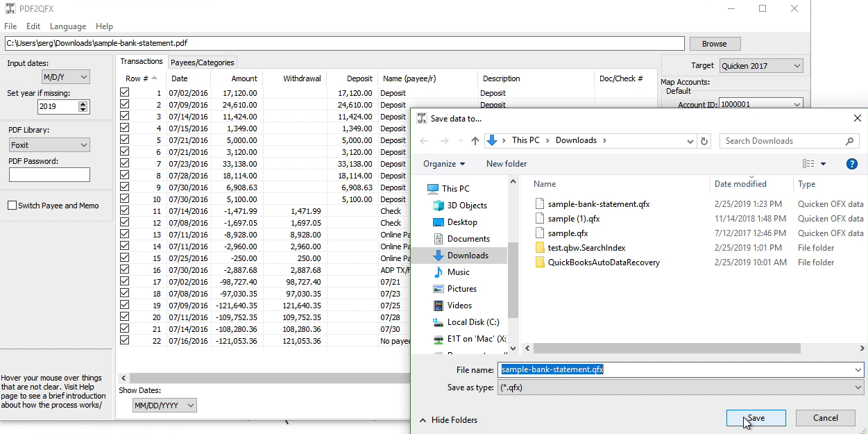
Task: Uncheck the row 14 transaction checkbox
Action: [x=125, y=246]
